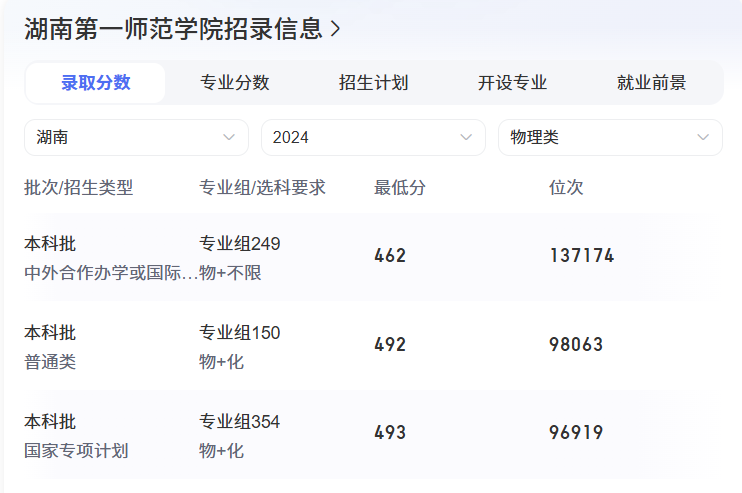Click the 国家专项计划 admission type
The width and height of the screenshot is (742, 493).
point(76,450)
